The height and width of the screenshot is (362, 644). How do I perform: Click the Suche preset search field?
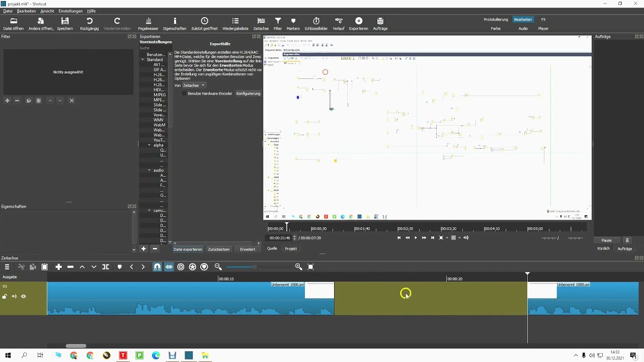pos(154,48)
